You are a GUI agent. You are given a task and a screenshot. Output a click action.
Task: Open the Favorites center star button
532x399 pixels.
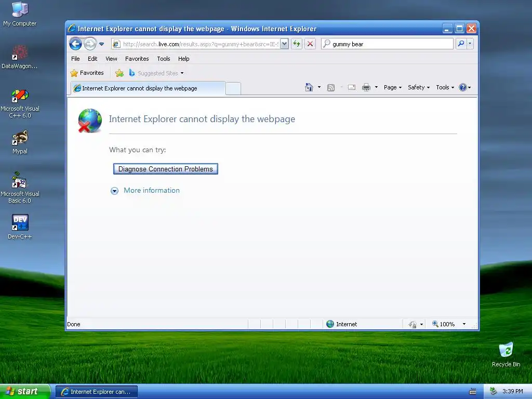pos(87,73)
